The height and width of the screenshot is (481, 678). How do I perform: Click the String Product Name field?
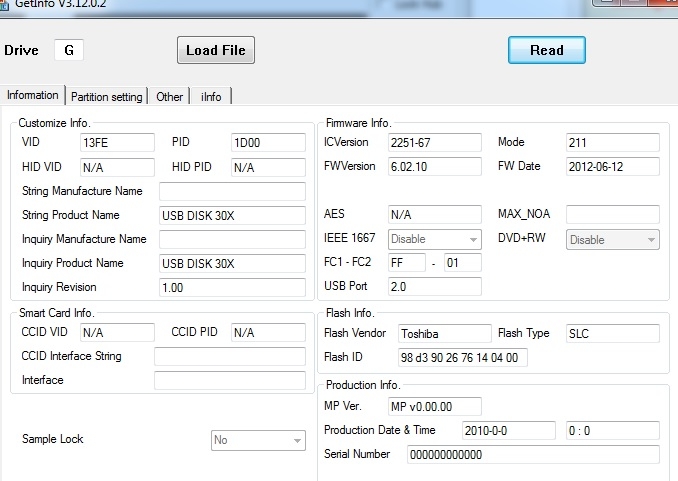[x=232, y=215]
